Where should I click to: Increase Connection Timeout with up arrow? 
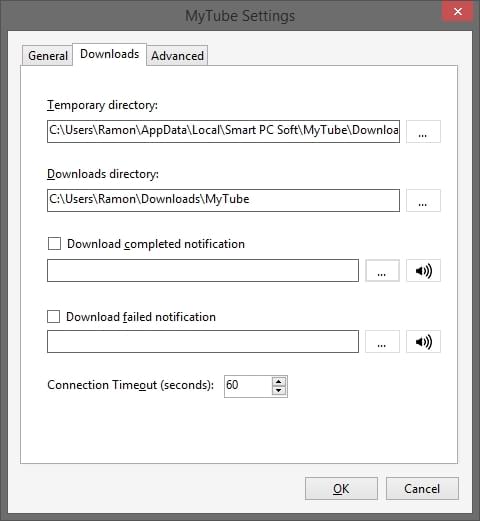pyautogui.click(x=279, y=382)
